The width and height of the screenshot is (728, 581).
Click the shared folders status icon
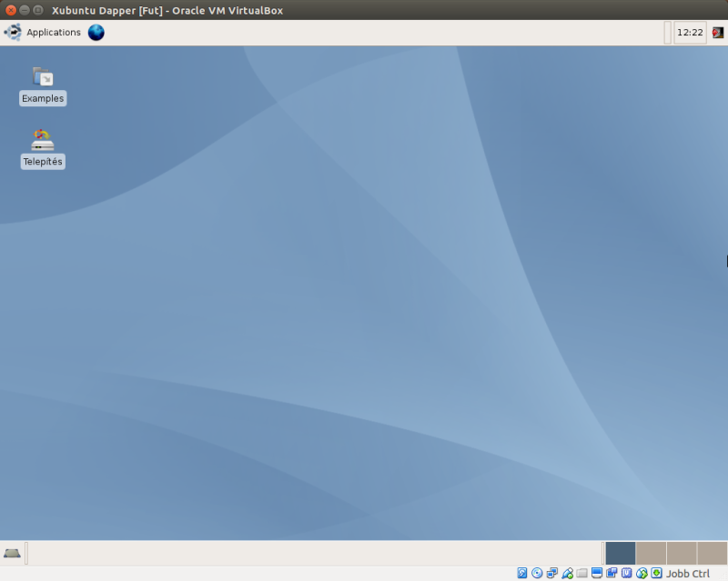pyautogui.click(x=581, y=573)
